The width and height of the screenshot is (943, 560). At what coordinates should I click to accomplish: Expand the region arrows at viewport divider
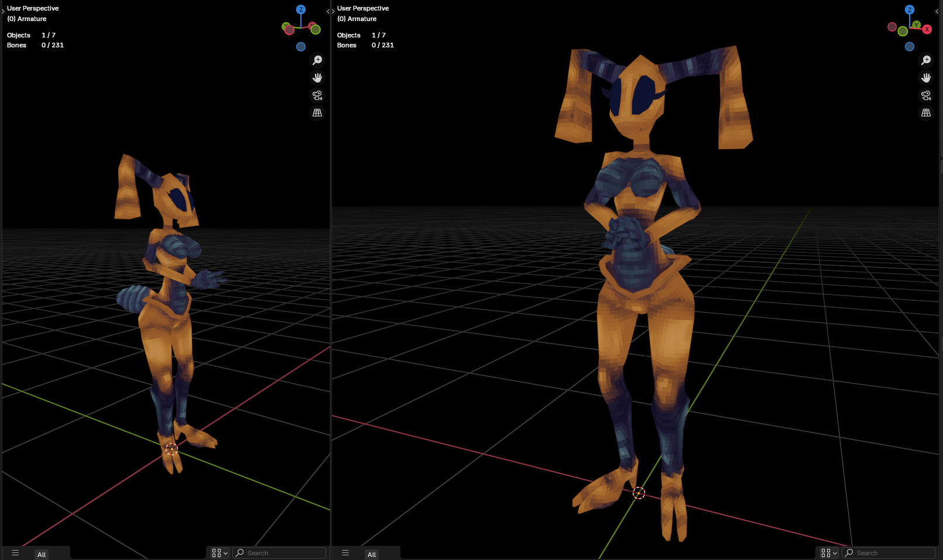click(331, 11)
